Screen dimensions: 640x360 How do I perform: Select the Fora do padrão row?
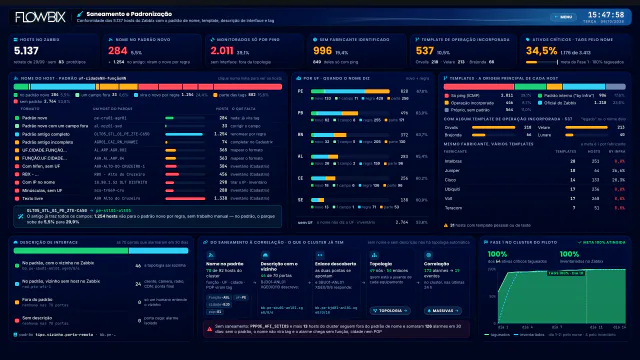101,302
